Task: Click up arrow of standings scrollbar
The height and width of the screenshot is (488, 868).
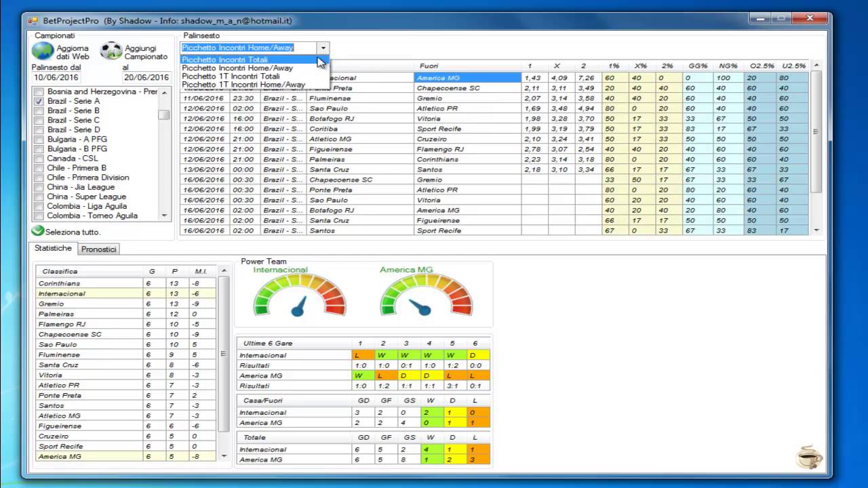Action: 224,271
